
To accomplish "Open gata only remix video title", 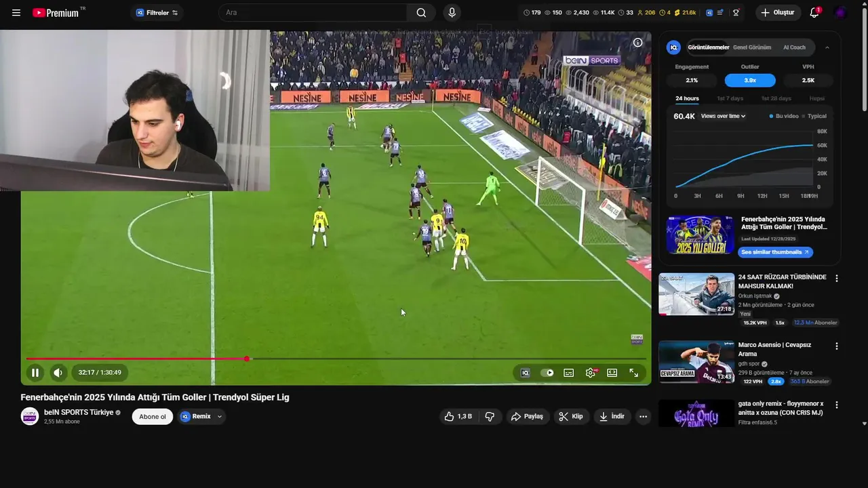I will (781, 408).
